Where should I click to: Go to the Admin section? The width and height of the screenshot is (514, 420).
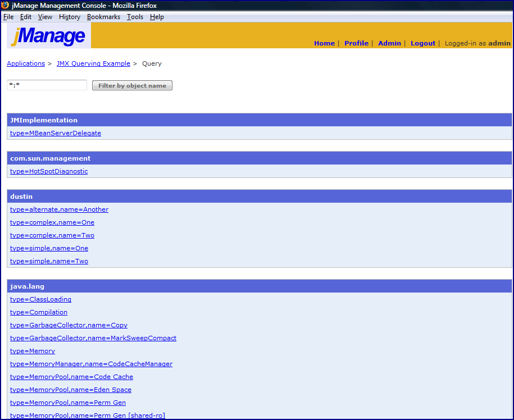pos(389,43)
